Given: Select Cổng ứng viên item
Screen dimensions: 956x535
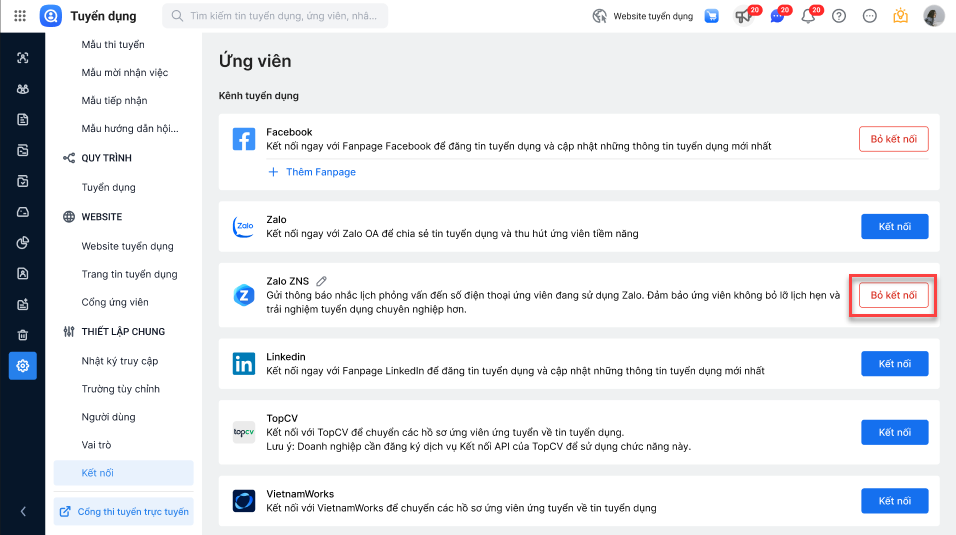Looking at the screenshot, I should [x=115, y=302].
